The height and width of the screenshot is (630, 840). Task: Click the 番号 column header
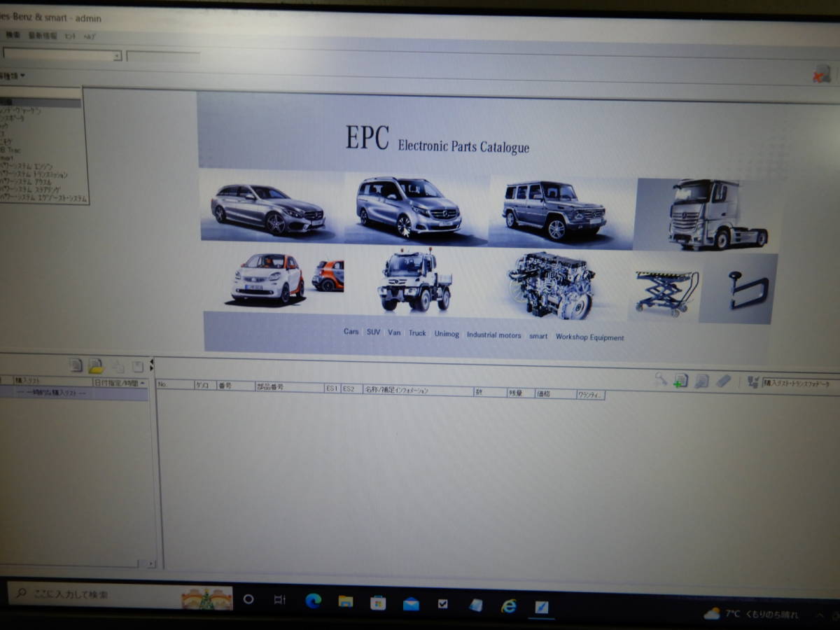tap(234, 385)
